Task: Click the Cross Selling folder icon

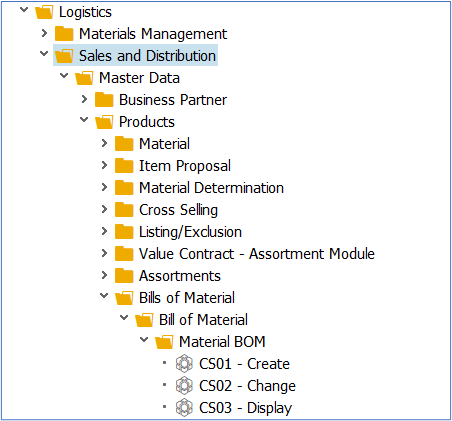Action: [x=124, y=210]
